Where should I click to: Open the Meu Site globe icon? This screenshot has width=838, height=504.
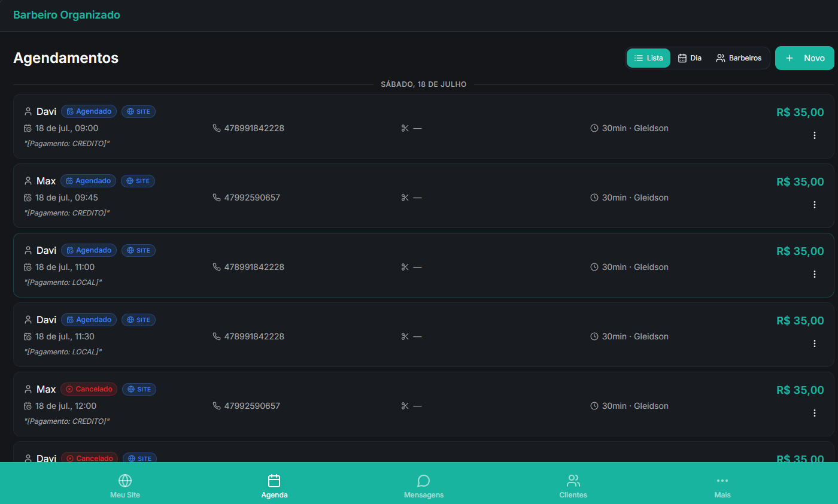click(x=125, y=481)
